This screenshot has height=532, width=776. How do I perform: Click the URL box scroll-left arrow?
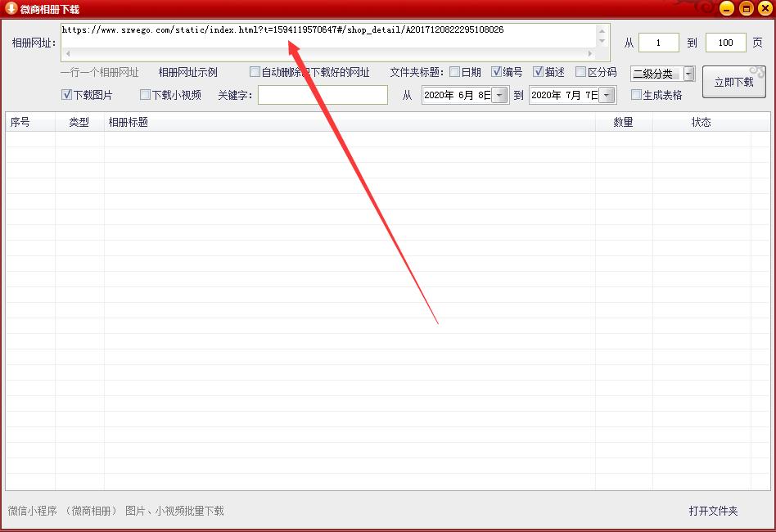[68, 53]
